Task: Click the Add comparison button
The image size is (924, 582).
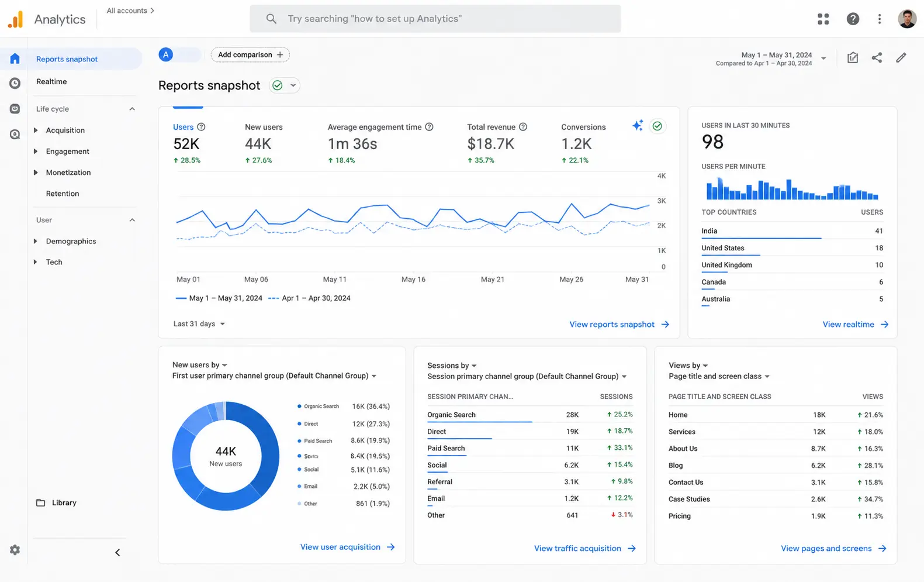Action: pos(250,54)
